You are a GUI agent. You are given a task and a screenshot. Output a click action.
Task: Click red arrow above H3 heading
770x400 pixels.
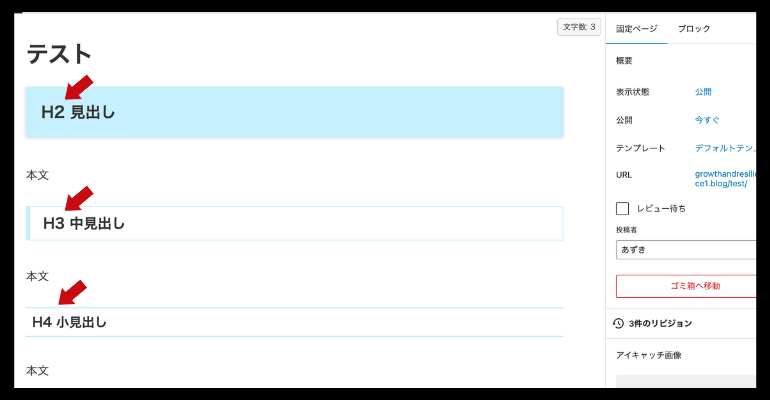(79, 198)
